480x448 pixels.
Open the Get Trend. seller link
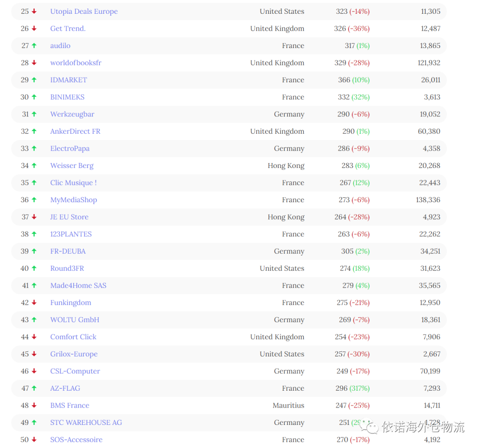pos(68,29)
